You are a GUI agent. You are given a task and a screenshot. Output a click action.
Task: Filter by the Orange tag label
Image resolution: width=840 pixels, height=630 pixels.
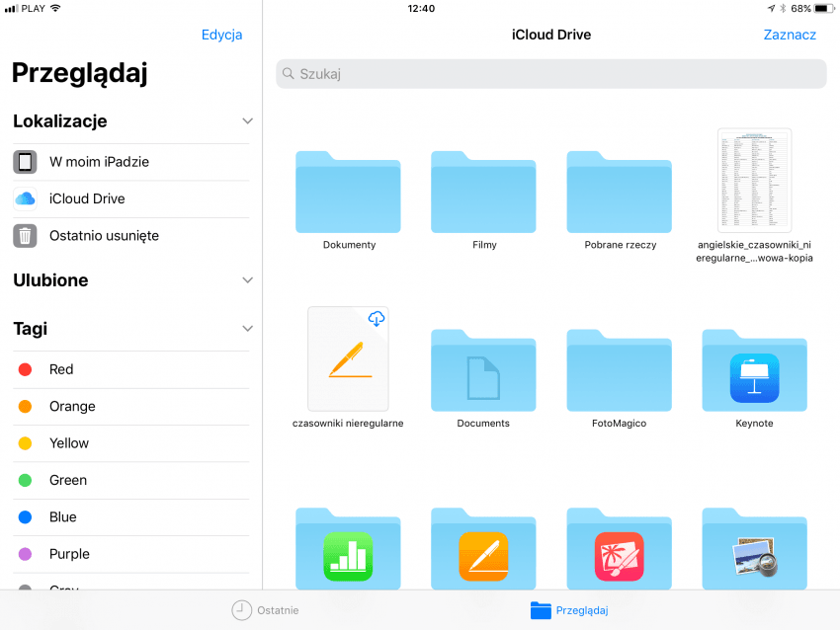[x=72, y=406]
